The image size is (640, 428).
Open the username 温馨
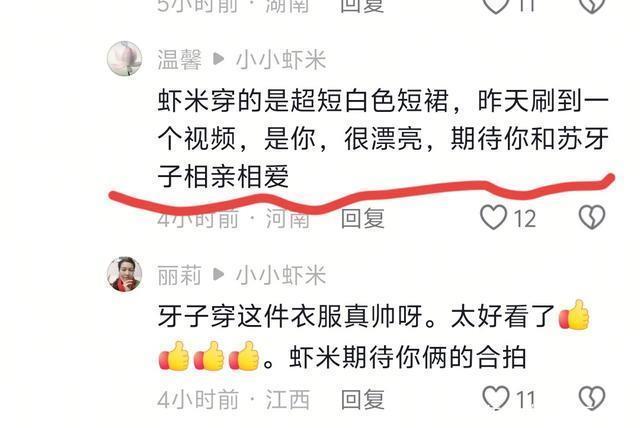(x=180, y=60)
